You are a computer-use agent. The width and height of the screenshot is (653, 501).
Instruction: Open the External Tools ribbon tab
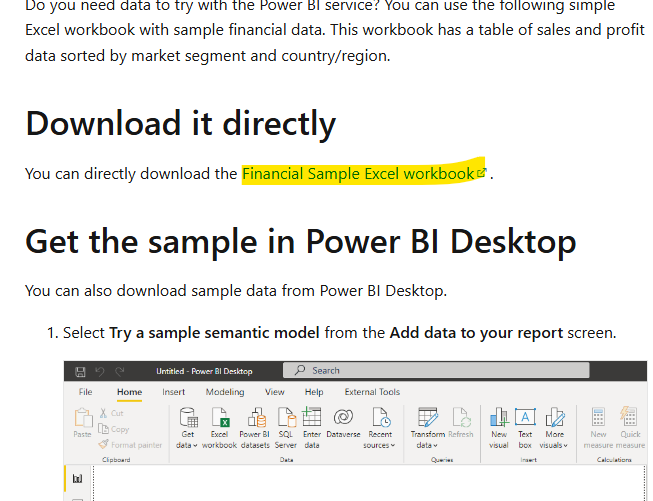tap(372, 392)
